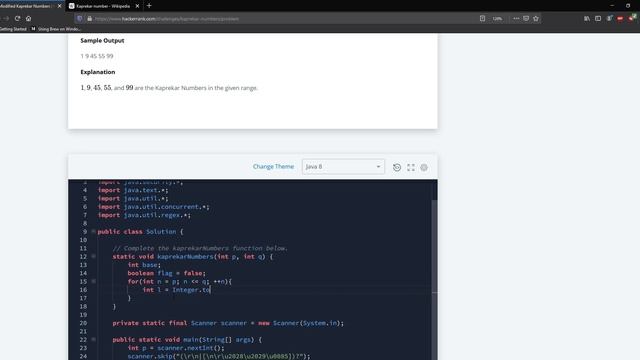The height and width of the screenshot is (360, 640).
Task: Click the 'int base;' code line
Action: pyautogui.click(x=144, y=265)
